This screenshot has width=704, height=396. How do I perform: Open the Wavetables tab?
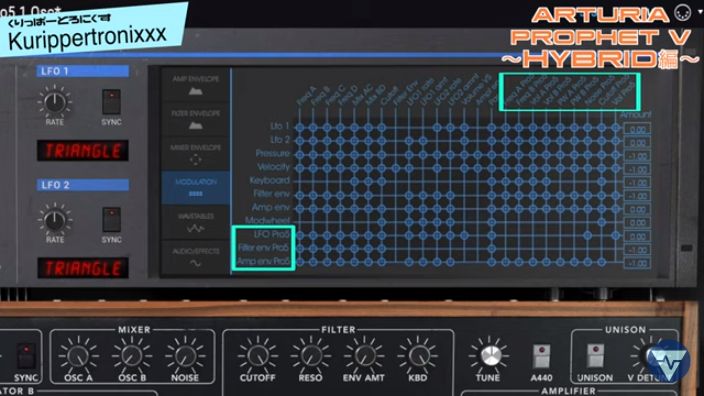click(195, 222)
